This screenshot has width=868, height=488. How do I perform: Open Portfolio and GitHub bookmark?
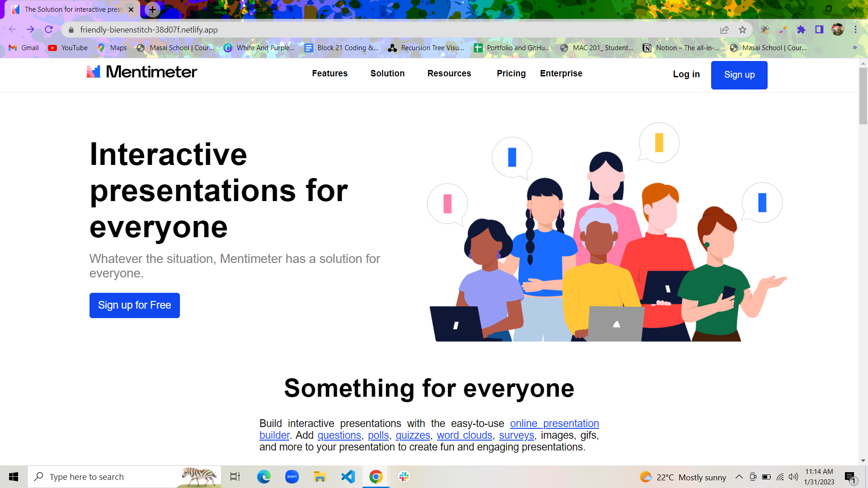pos(512,48)
